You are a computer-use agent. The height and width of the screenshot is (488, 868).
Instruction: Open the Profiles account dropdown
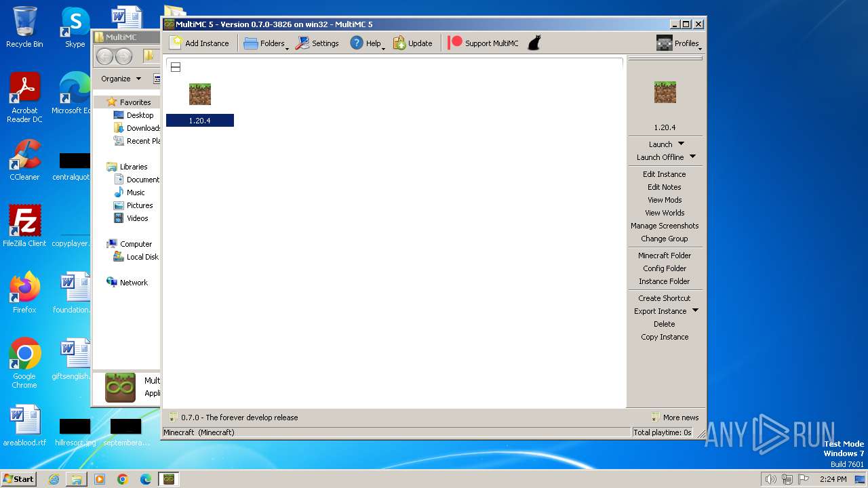679,43
